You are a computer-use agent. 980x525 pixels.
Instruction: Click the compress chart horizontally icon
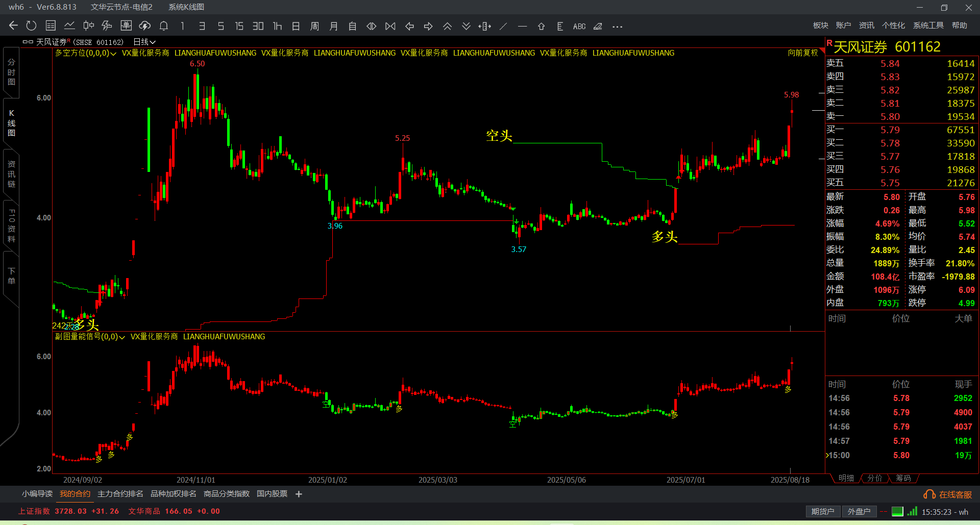390,26
